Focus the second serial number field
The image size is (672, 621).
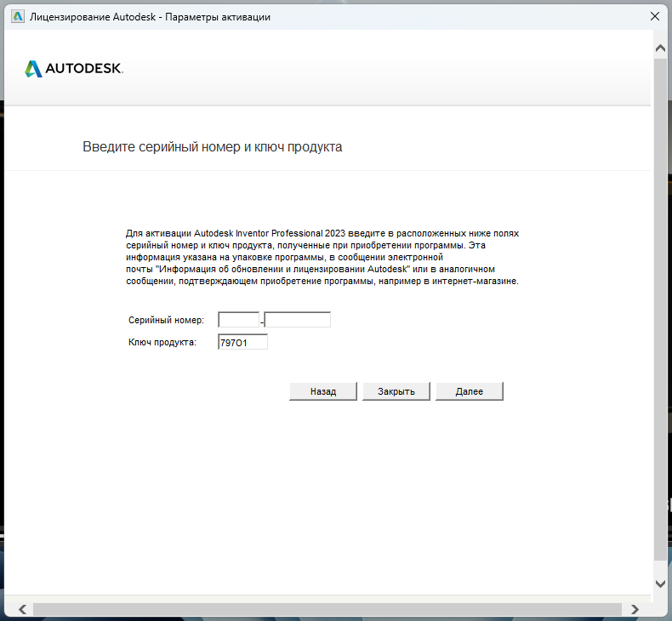[298, 320]
